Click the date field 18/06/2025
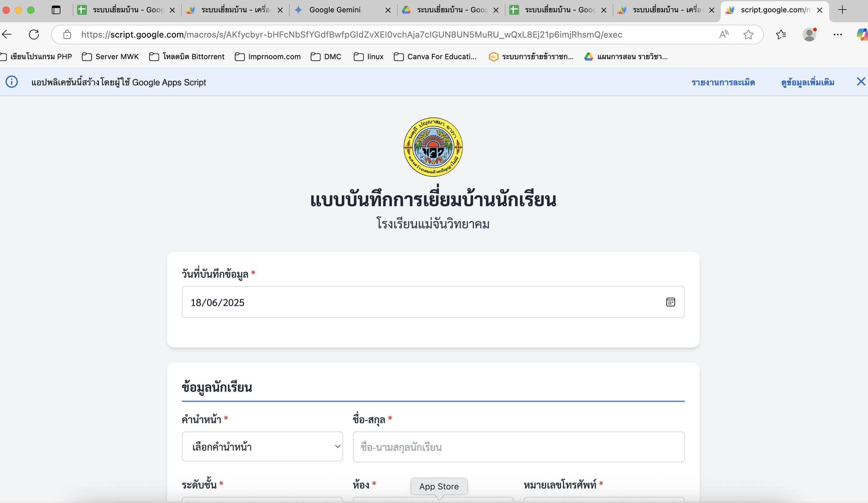Viewport: 868px width, 503px height. point(433,302)
